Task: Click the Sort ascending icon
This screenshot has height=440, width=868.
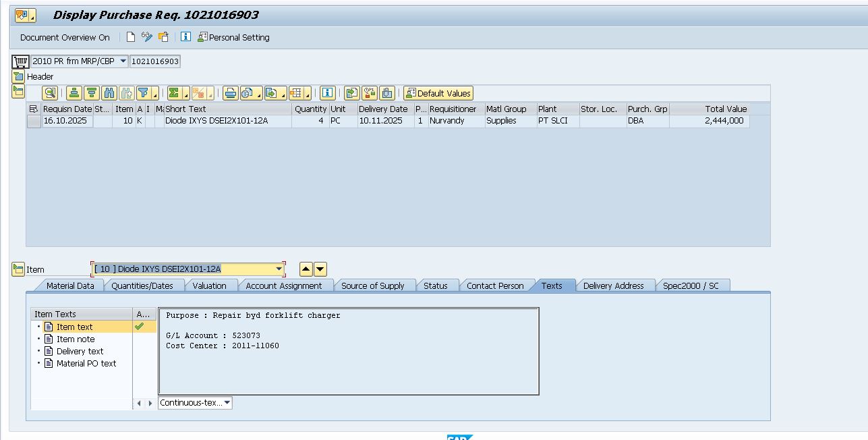Action: pyautogui.click(x=74, y=93)
